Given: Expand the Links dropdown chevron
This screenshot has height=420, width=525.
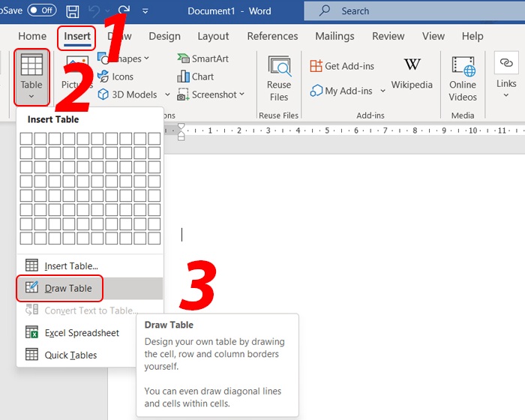Looking at the screenshot, I should coord(506,95).
